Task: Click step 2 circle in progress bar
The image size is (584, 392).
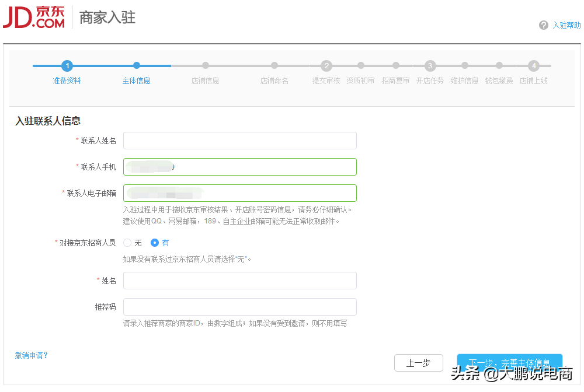Action: click(x=326, y=66)
